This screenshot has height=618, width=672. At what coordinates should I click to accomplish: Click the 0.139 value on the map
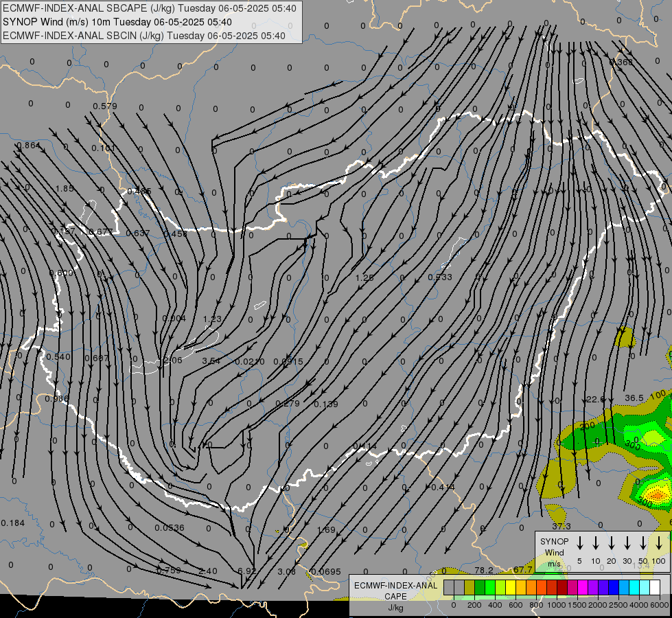326,404
